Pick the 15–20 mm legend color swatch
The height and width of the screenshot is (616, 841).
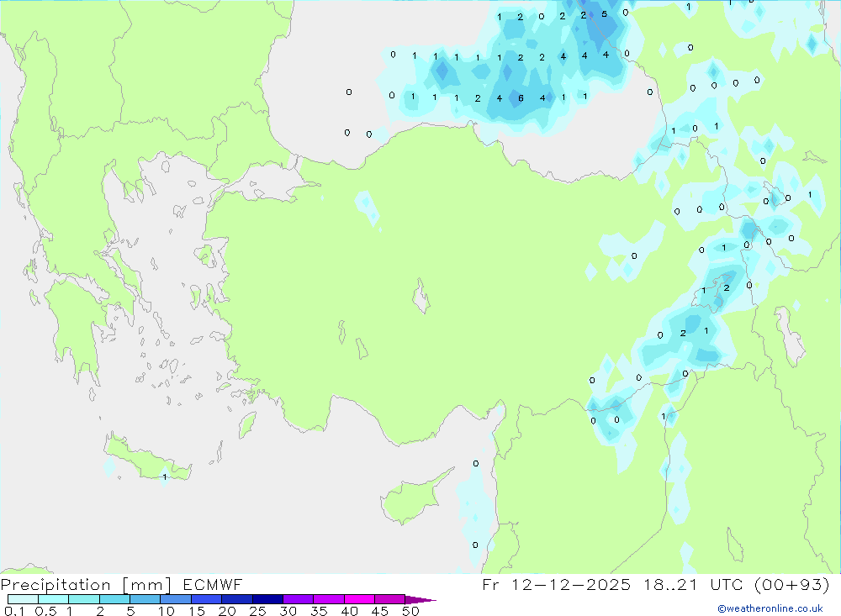tap(207, 599)
